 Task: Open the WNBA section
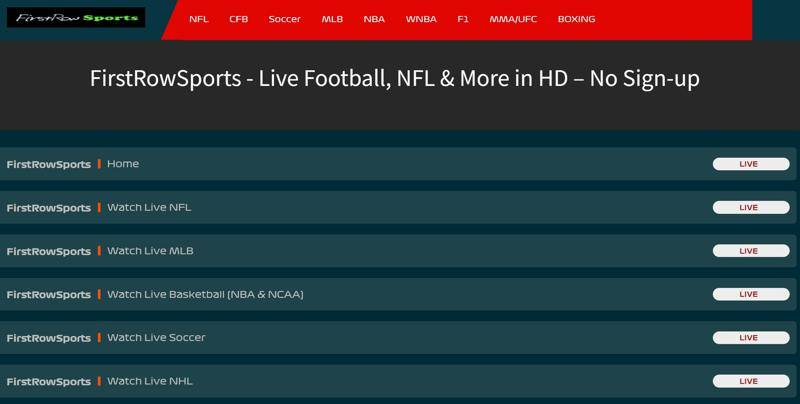click(x=421, y=19)
